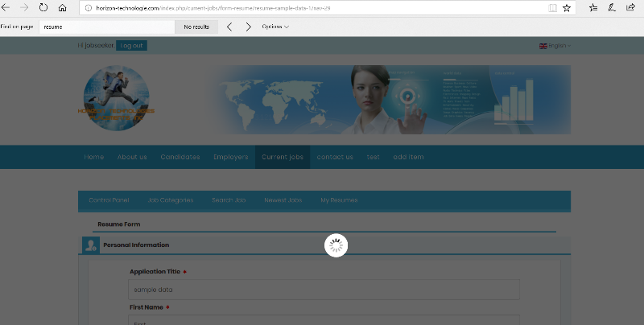Click the browser back arrow
The image size is (644, 325).
click(x=6, y=7)
